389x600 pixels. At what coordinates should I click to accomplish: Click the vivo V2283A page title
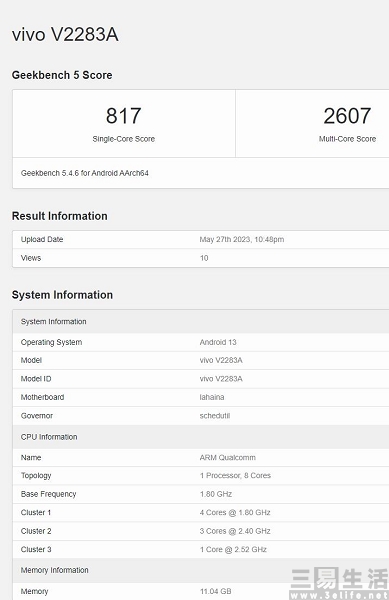coord(65,35)
